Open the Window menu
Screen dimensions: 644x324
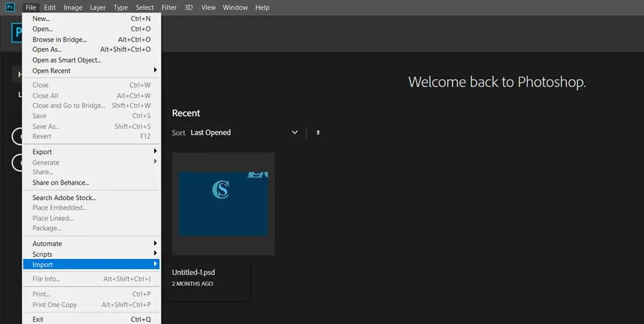235,8
